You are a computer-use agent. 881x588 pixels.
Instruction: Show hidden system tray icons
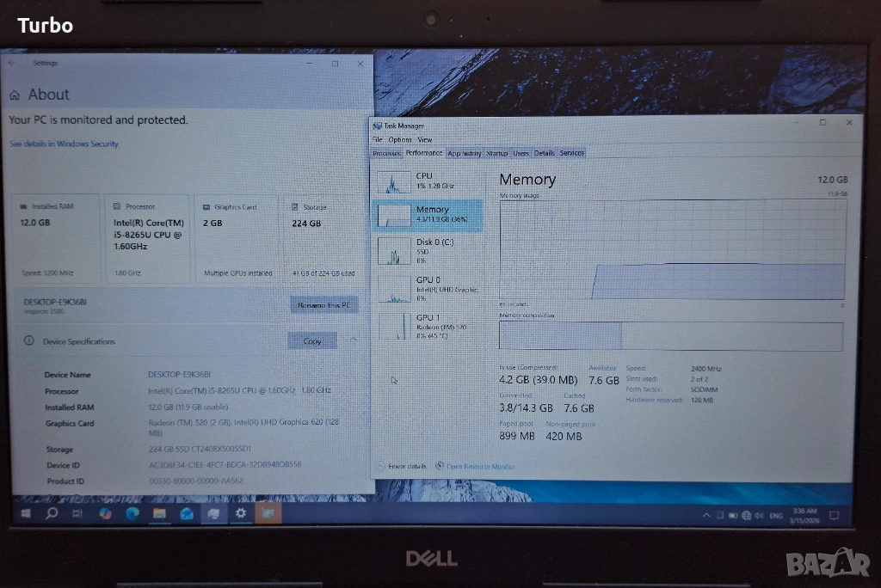tap(707, 515)
